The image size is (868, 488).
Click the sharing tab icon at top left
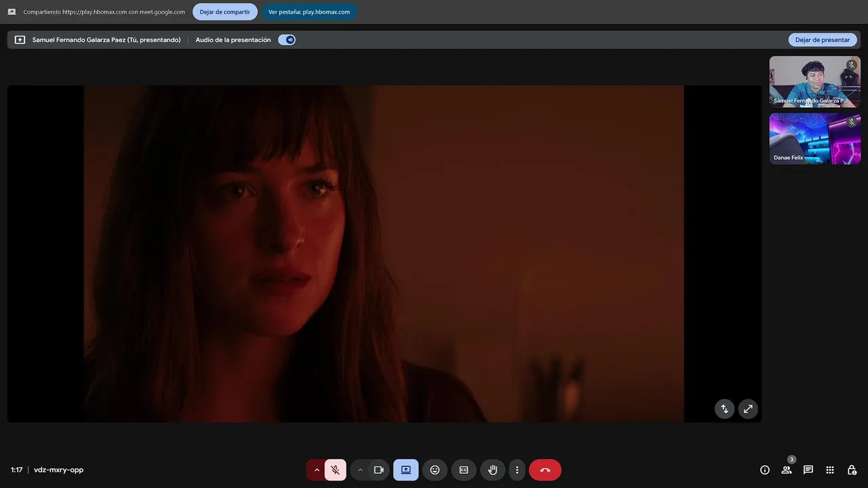pos(12,12)
